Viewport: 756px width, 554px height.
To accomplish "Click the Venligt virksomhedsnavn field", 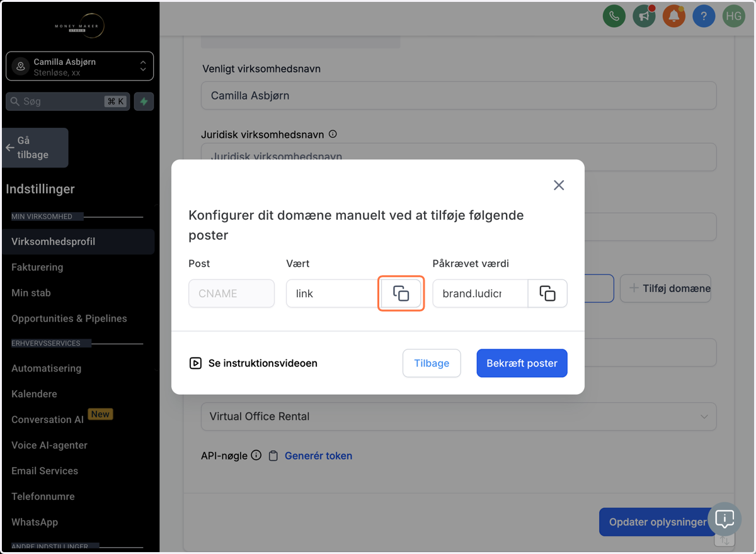I will 459,96.
